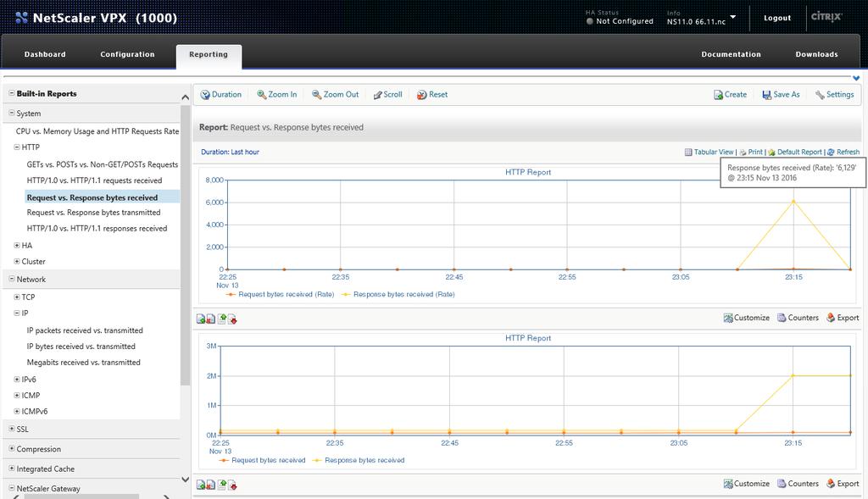Click sidebar scroll-up arrow
The height and width of the screenshot is (499, 868).
coord(186,97)
